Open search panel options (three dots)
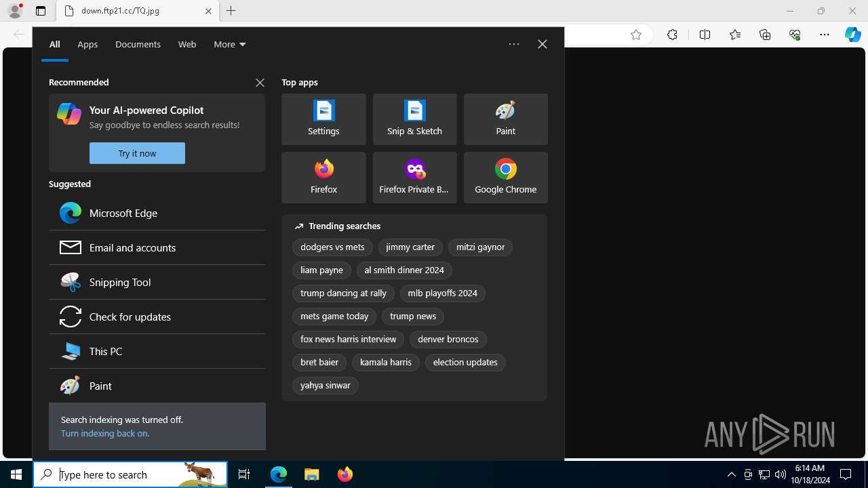Image resolution: width=868 pixels, height=488 pixels. (x=514, y=44)
